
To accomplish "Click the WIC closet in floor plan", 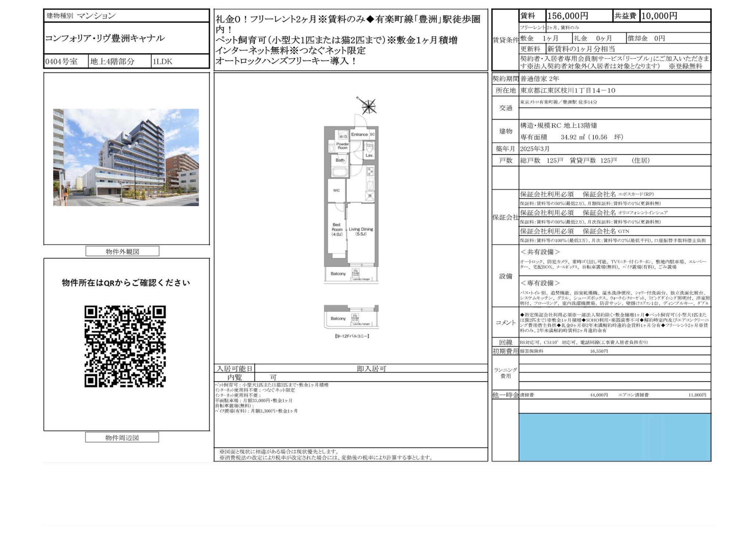I will click(336, 190).
